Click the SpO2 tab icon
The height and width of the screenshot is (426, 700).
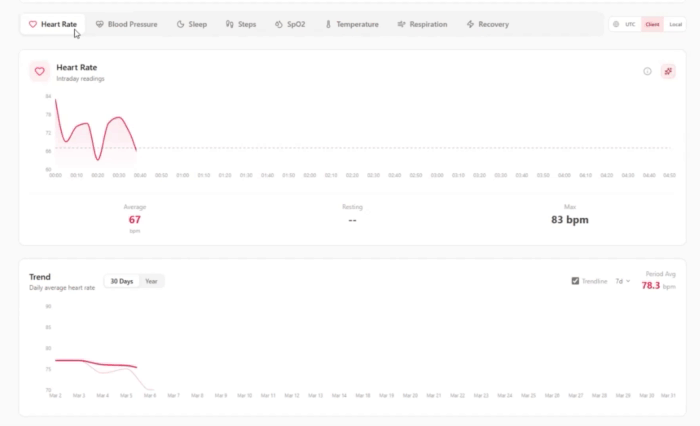coord(279,24)
